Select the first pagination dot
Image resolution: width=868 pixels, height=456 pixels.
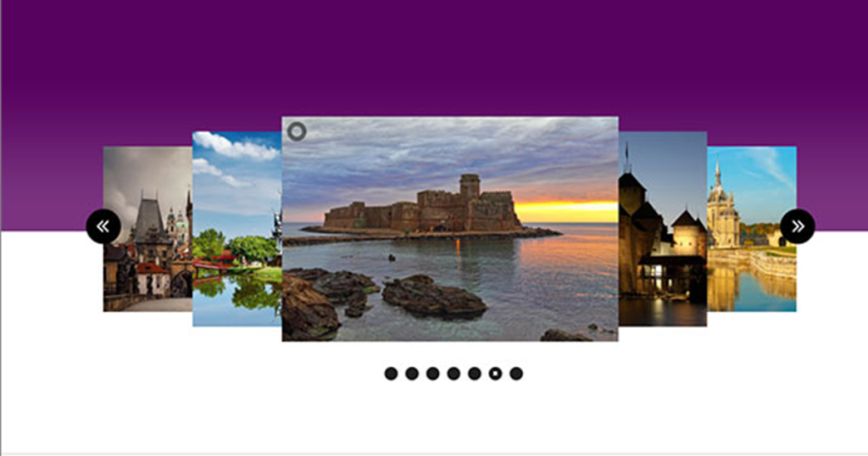[x=391, y=374]
